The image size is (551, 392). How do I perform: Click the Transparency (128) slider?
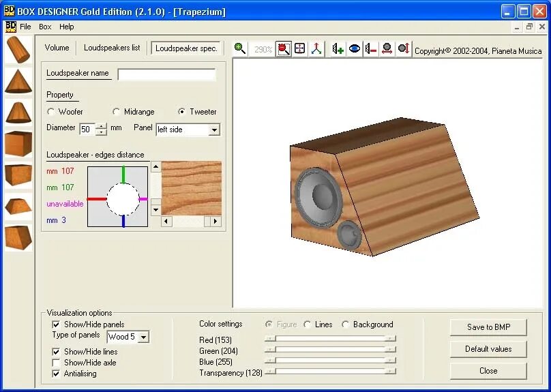(330, 372)
